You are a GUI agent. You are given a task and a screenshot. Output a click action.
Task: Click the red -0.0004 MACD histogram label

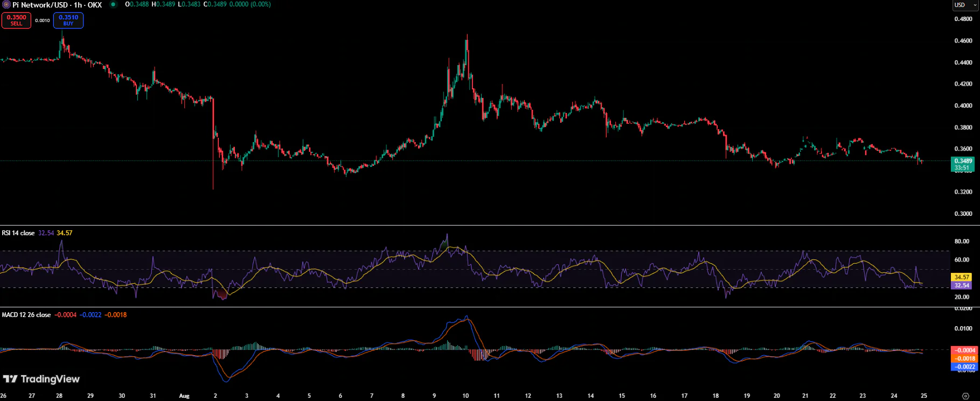tap(964, 350)
